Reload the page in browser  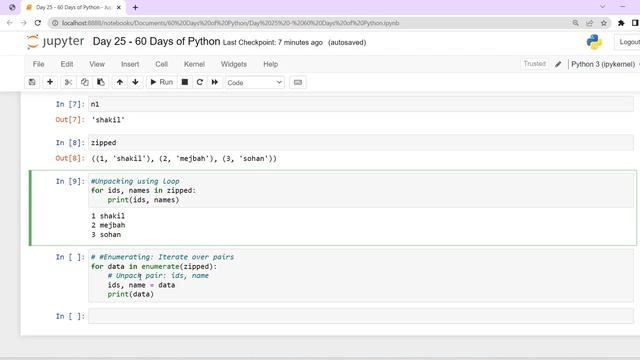[x=38, y=23]
